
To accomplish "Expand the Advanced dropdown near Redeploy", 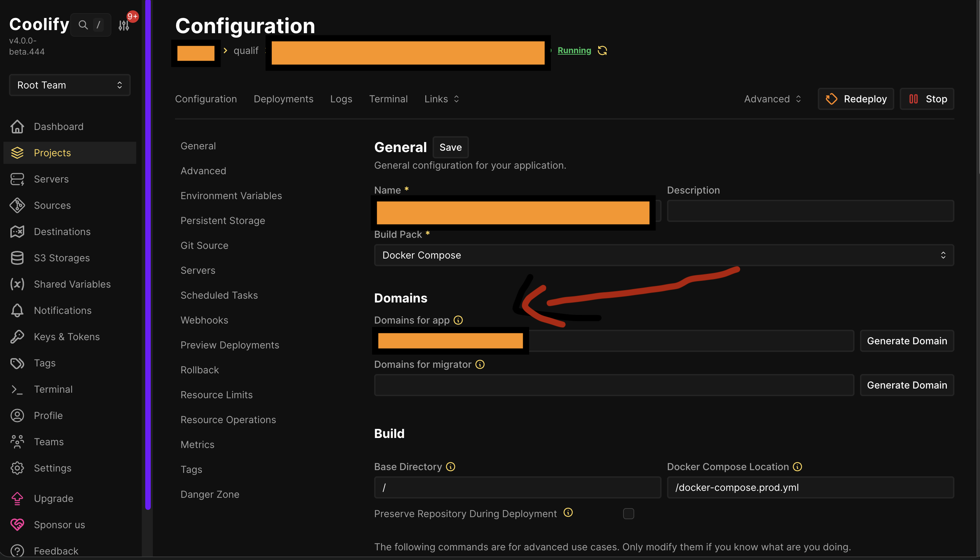I will (772, 99).
